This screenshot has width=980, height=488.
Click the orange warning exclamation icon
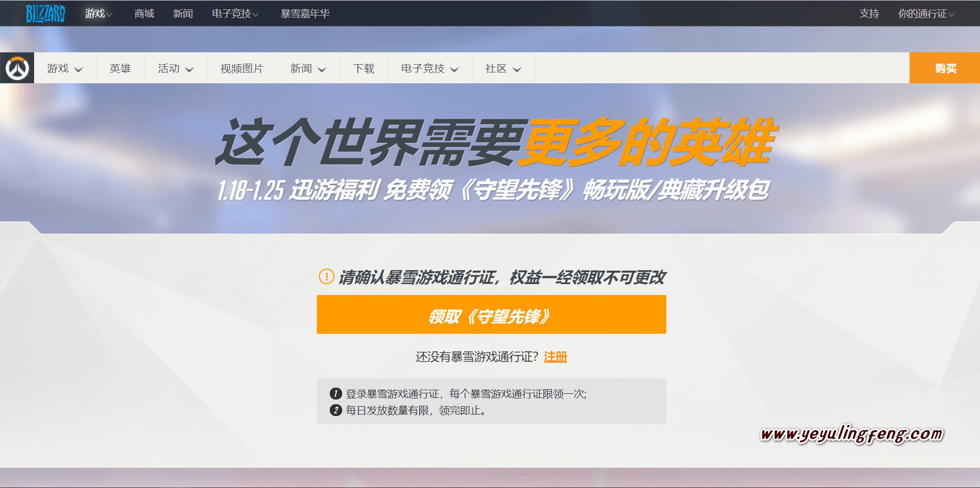326,277
